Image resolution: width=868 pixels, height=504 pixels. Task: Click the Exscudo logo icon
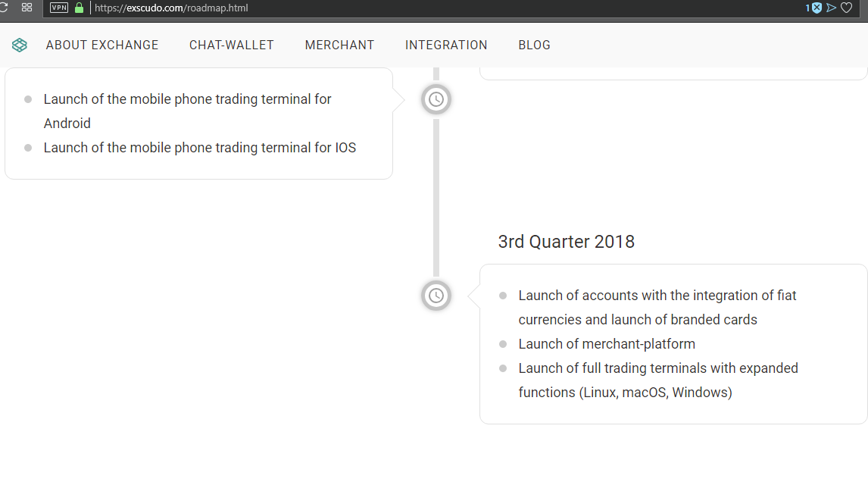(20, 45)
